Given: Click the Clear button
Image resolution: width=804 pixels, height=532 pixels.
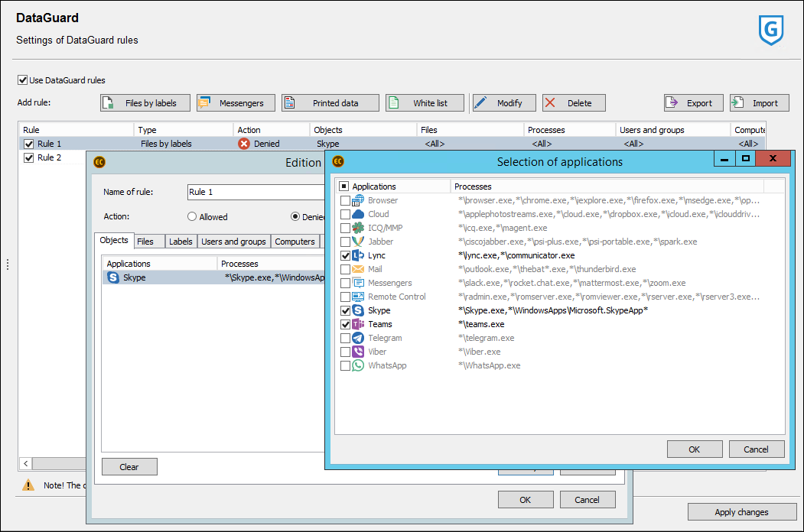Looking at the screenshot, I should click(129, 467).
